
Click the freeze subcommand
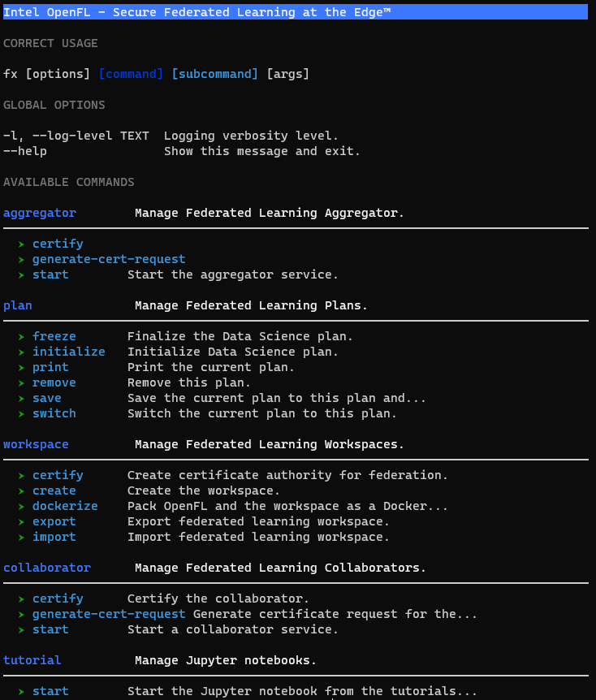(54, 336)
